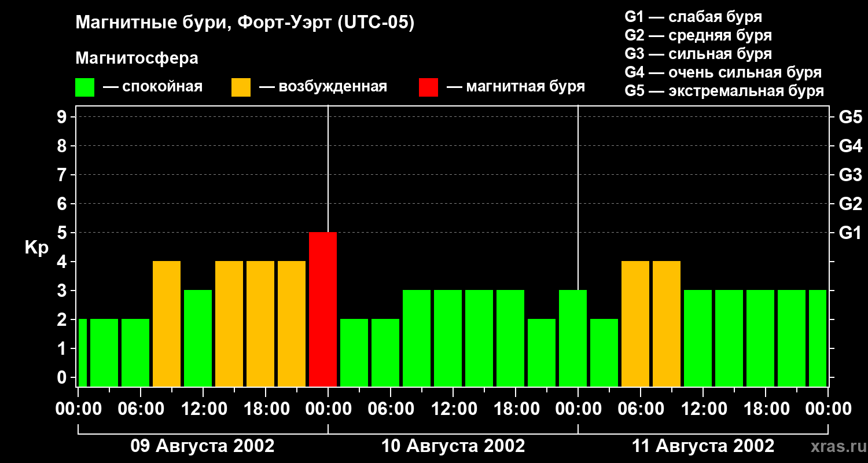Image resolution: width=868 pixels, height=463 pixels.
Task: Click the 'G4 — очень сильная буря' legend line
Action: [723, 72]
